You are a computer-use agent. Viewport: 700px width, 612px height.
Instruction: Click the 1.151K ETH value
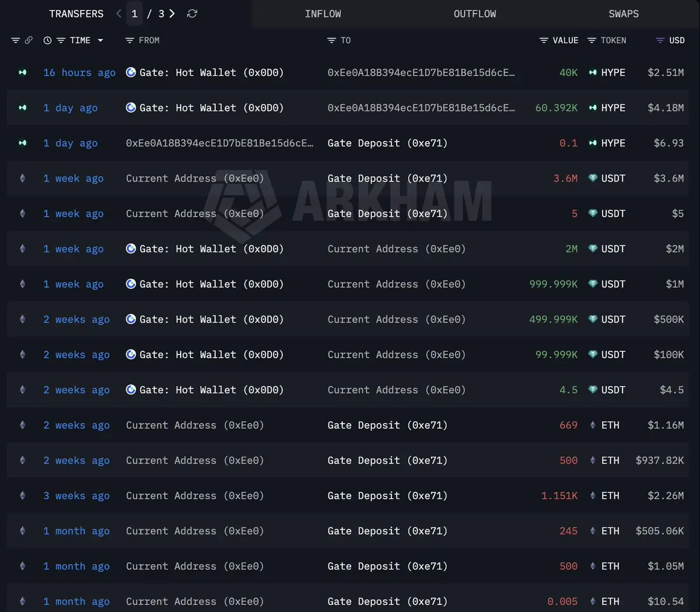point(559,496)
